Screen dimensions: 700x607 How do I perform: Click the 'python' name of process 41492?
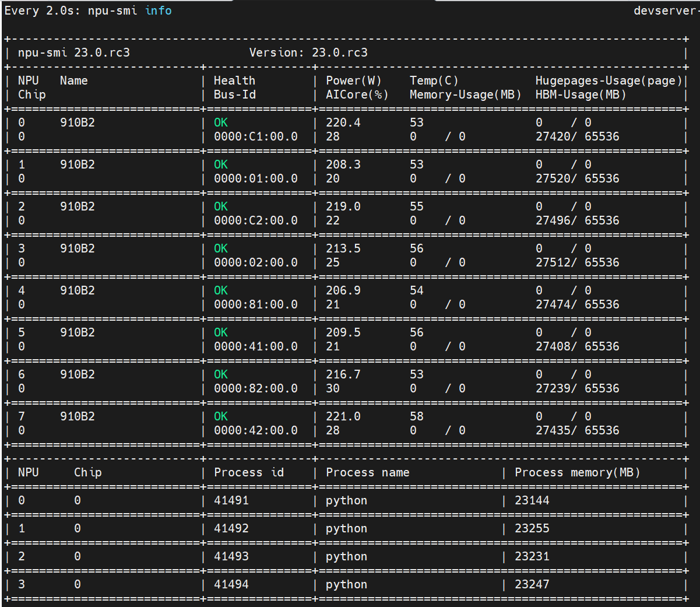click(x=347, y=528)
